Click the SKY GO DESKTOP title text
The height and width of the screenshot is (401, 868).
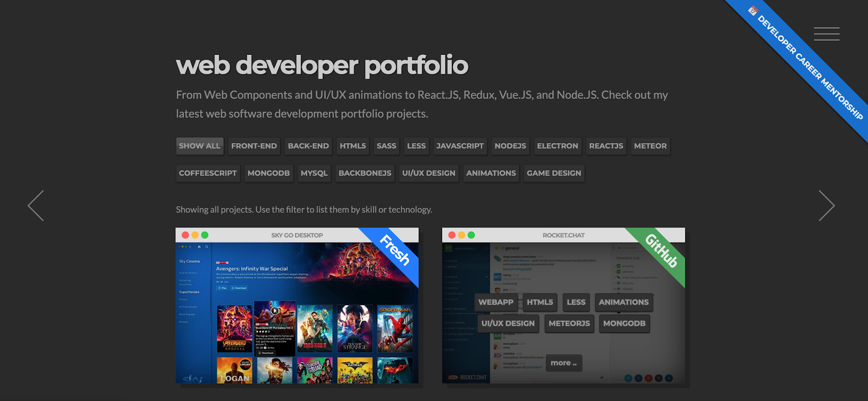[297, 235]
